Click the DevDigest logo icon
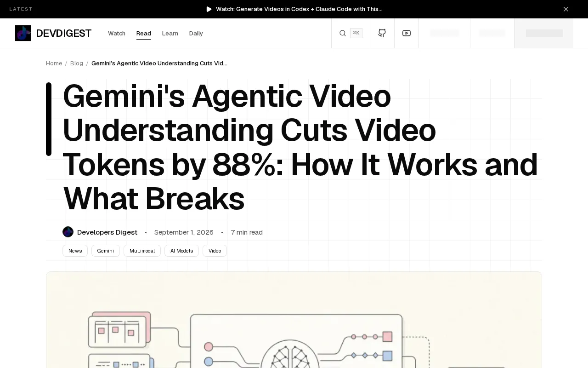 (23, 33)
